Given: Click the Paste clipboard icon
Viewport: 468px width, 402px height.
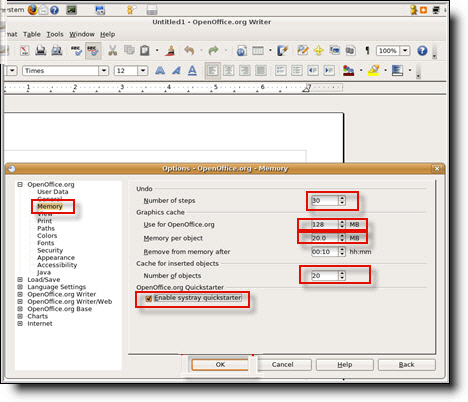Looking at the screenshot, I should click(145, 51).
